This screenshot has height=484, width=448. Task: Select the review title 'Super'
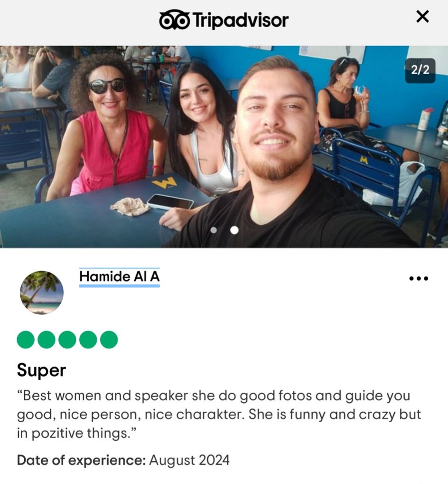click(41, 370)
